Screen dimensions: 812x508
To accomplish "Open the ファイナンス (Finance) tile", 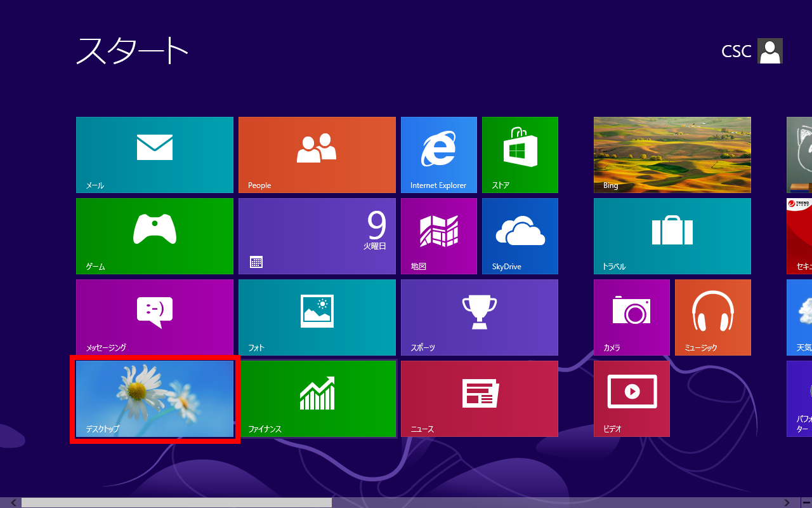I will [x=317, y=399].
